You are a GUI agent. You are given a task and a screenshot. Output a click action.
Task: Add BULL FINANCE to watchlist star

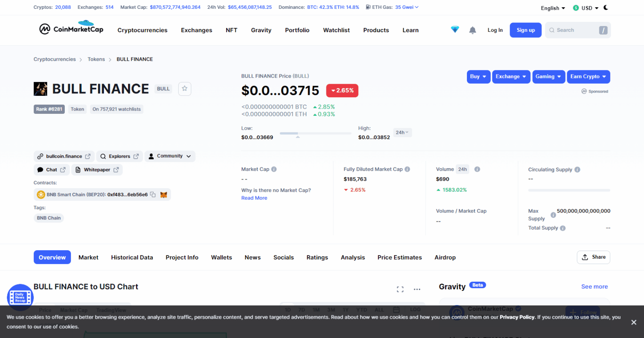click(x=184, y=89)
